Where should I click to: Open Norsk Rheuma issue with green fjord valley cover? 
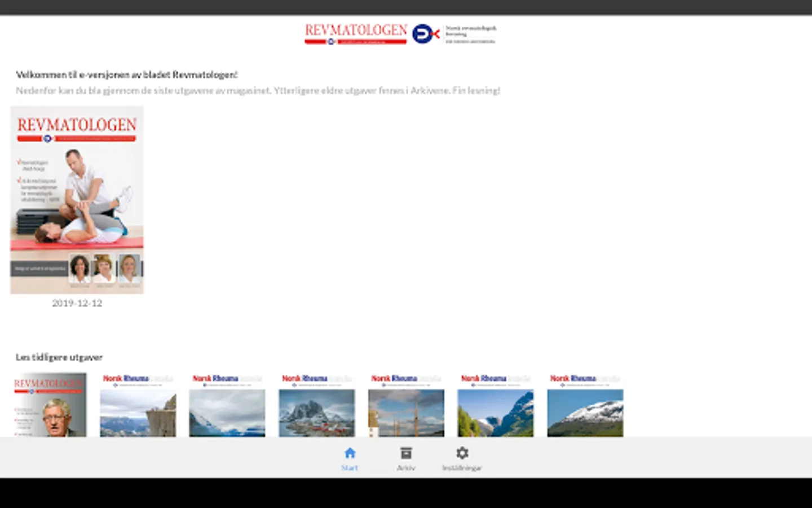[496, 405]
